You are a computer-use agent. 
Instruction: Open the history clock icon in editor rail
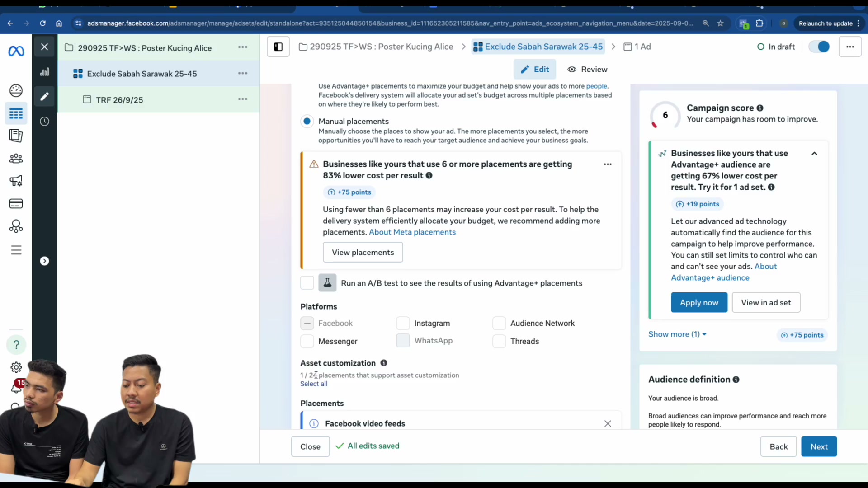44,122
